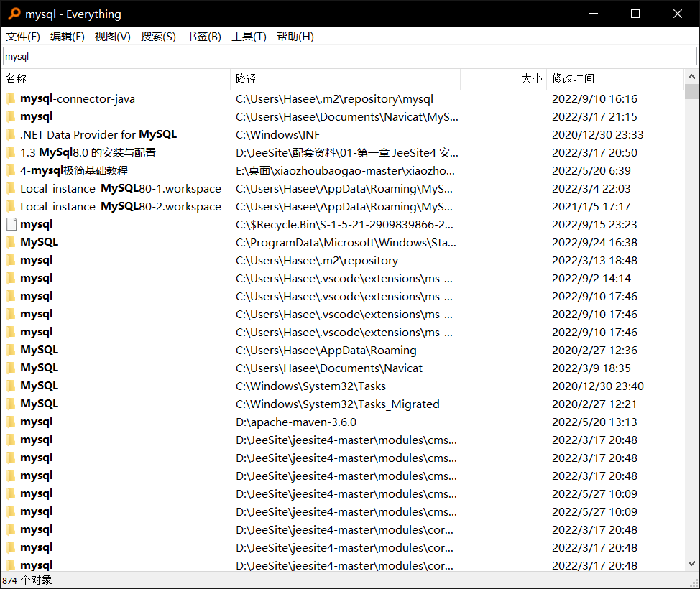
Task: Open the 帮助(H) menu
Action: [295, 37]
